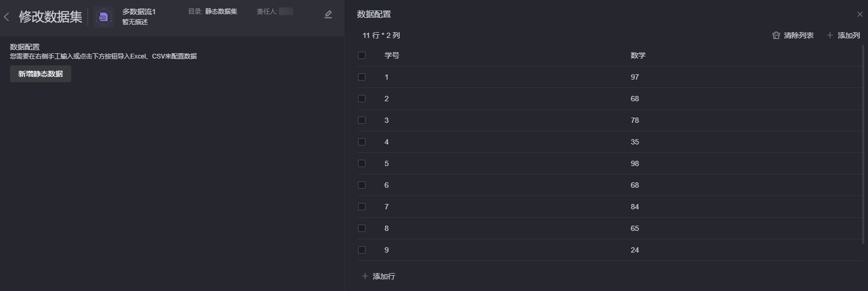Click the back arrow beside 修改数据集
The width and height of the screenshot is (868, 291).
(6, 17)
